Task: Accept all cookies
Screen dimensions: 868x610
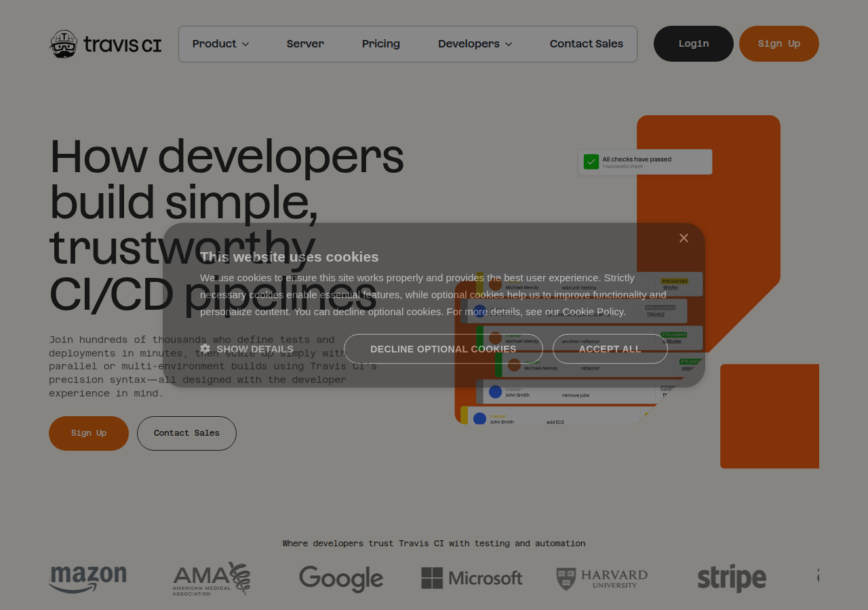Action: pos(610,349)
